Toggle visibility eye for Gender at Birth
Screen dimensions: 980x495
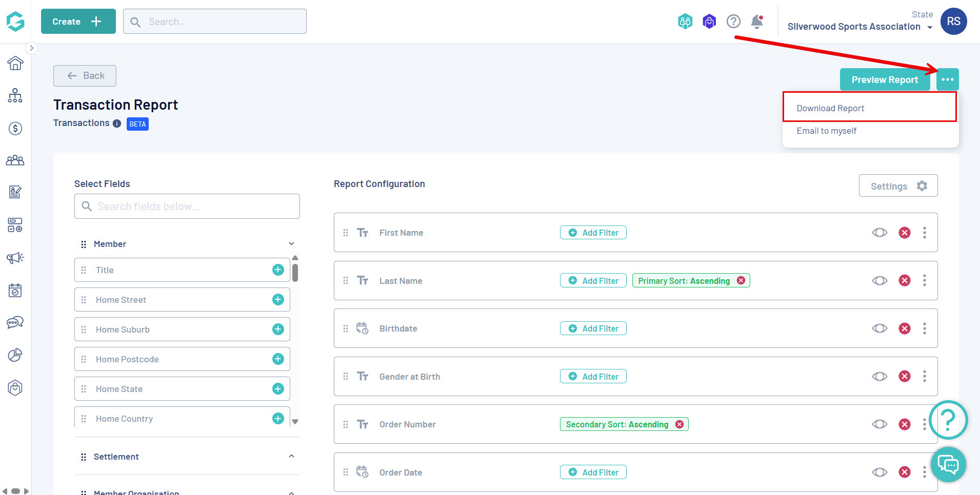pos(879,377)
